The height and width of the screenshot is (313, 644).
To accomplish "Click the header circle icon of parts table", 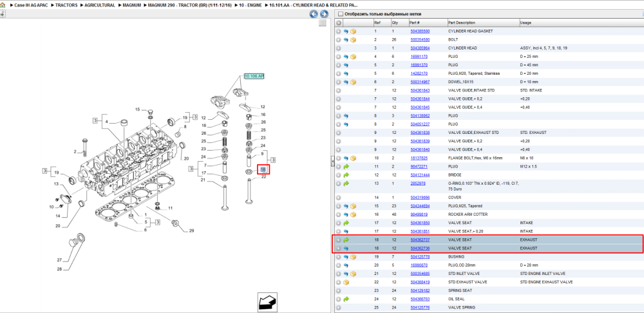I will coord(339,23).
